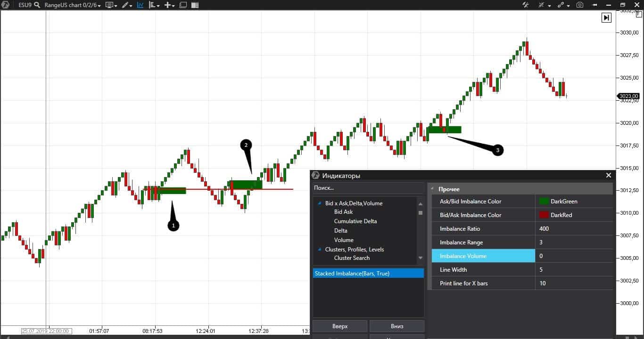Toggle the F fixed scale box
Screen dimensions: 644x339
(x=639, y=14)
